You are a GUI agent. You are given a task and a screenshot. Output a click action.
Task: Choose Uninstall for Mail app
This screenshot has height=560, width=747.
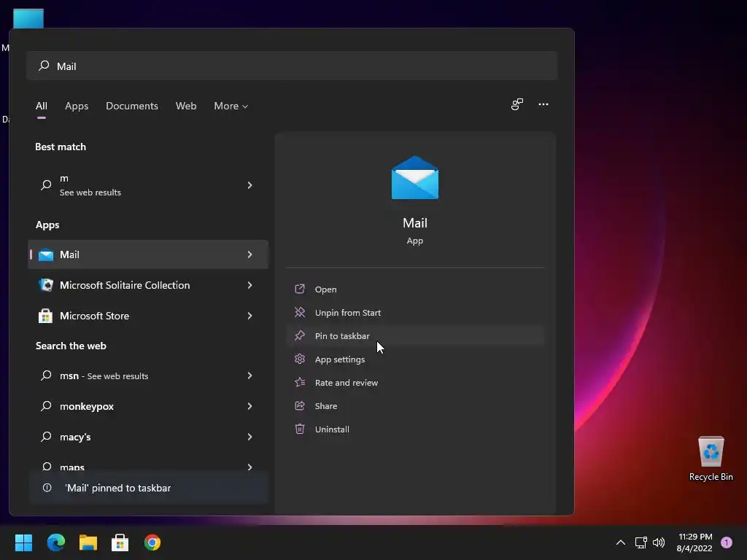(415, 429)
